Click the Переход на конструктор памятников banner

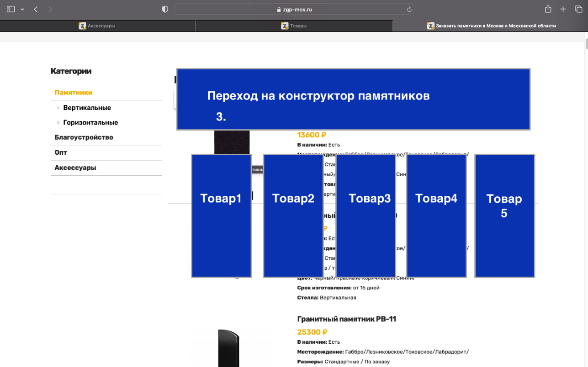point(353,100)
